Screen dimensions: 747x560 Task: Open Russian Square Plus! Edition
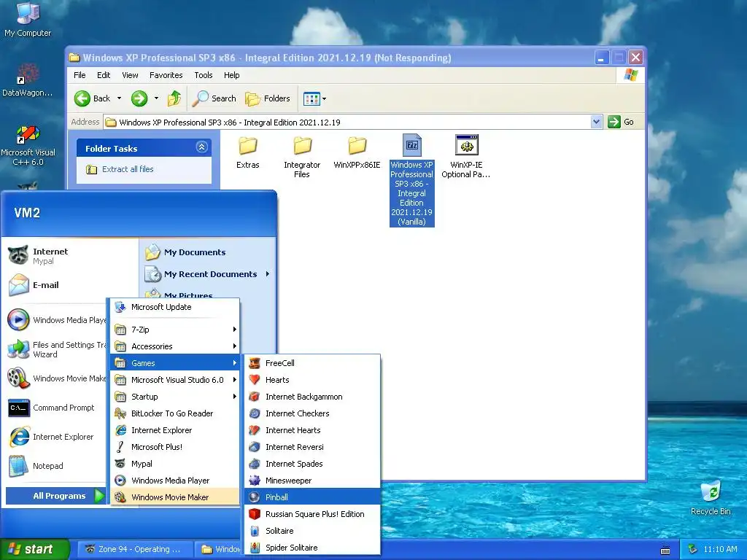click(x=312, y=514)
